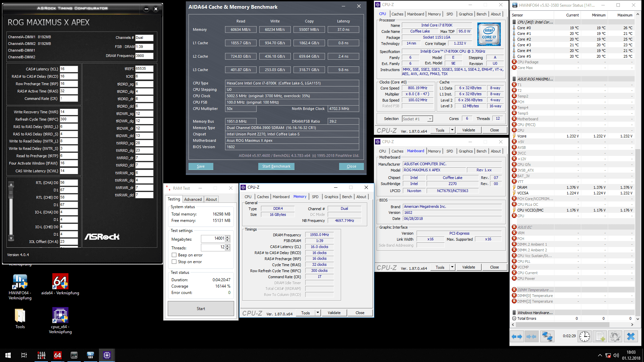Click HWiNFO scroll right arrow
The height and width of the screenshot is (362, 644).
click(632, 325)
